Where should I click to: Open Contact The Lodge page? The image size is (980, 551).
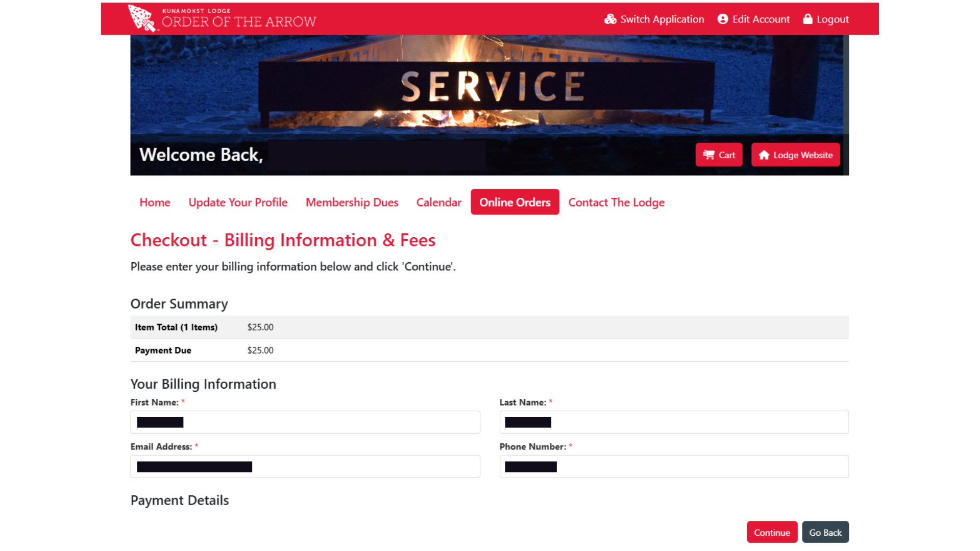pos(616,203)
